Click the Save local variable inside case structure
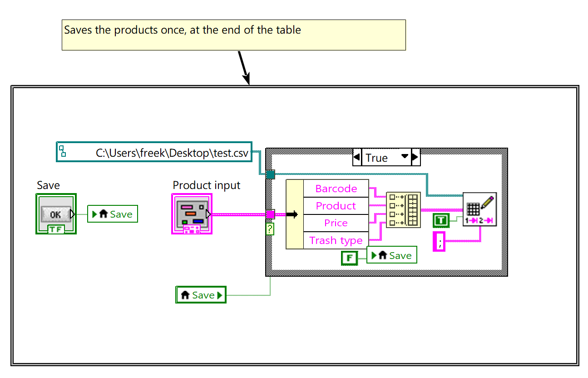Viewport: 588px width, 378px height. [x=391, y=255]
